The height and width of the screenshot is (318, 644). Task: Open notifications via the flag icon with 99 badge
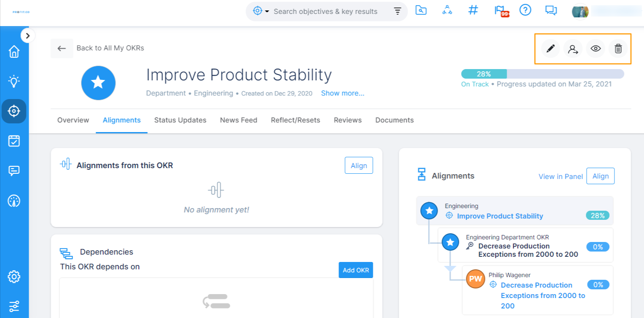click(500, 10)
